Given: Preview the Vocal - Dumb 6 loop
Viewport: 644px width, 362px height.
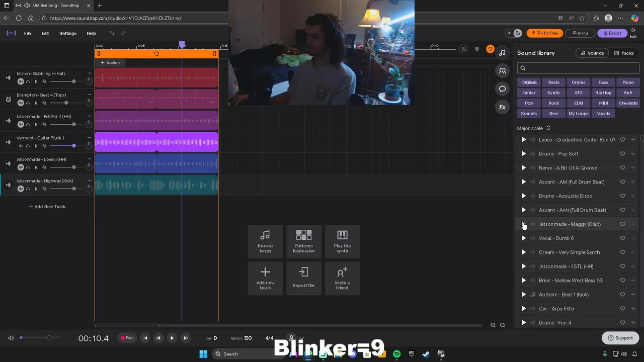Looking at the screenshot, I should click(x=523, y=238).
